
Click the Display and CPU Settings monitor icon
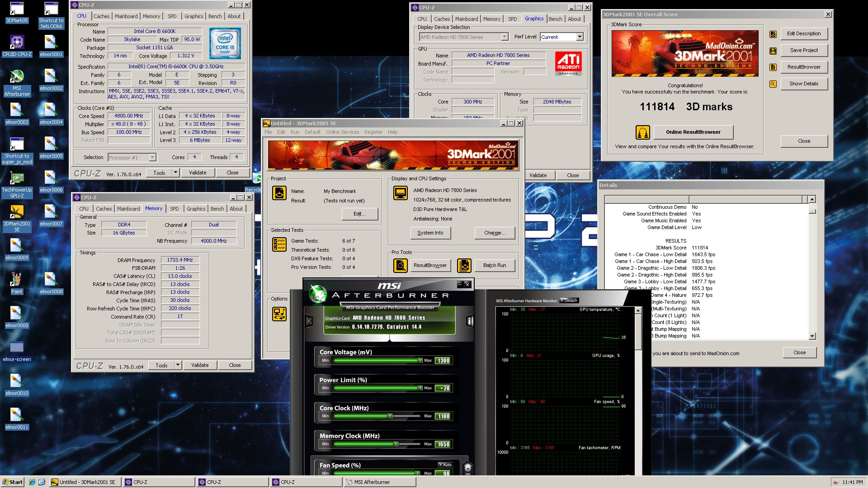pos(401,193)
